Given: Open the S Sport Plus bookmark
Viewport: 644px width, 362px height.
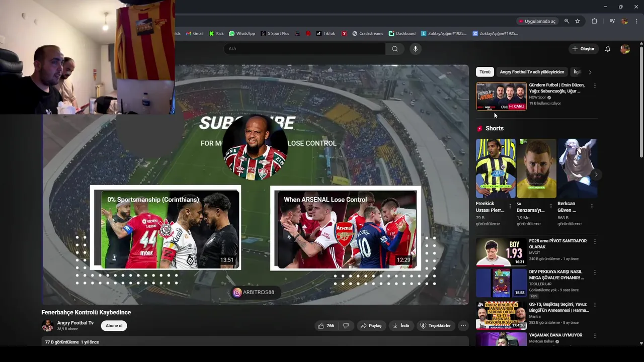Looking at the screenshot, I should tap(275, 34).
